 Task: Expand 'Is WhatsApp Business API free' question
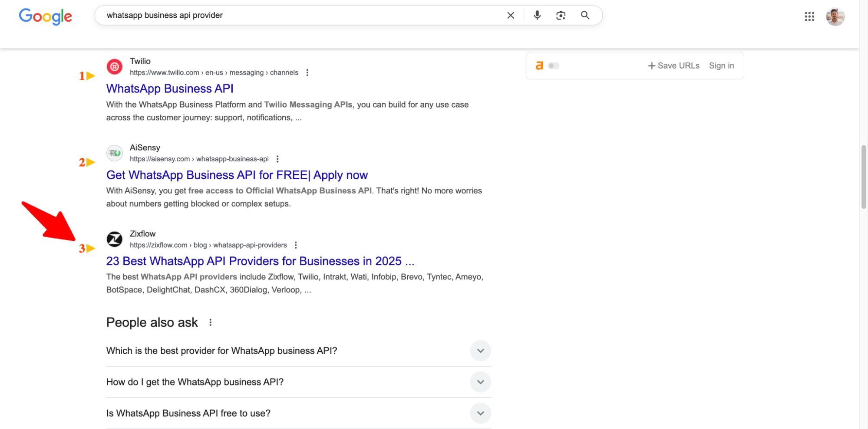(480, 413)
